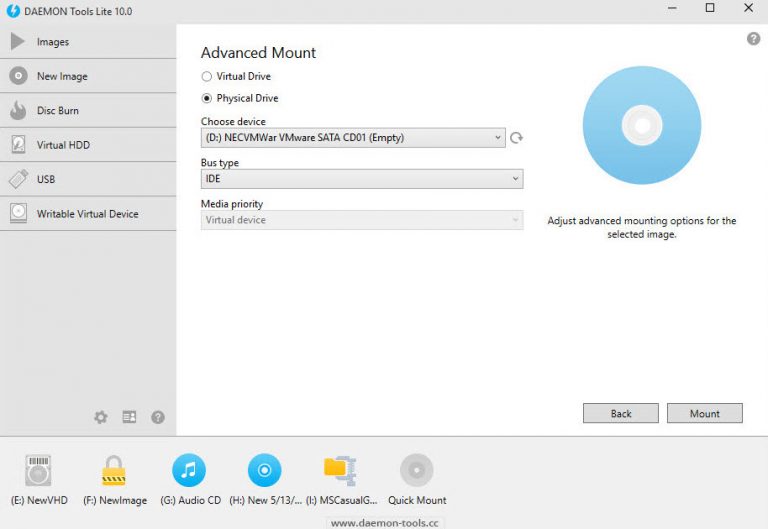
Task: Click the Back button
Action: tap(620, 413)
